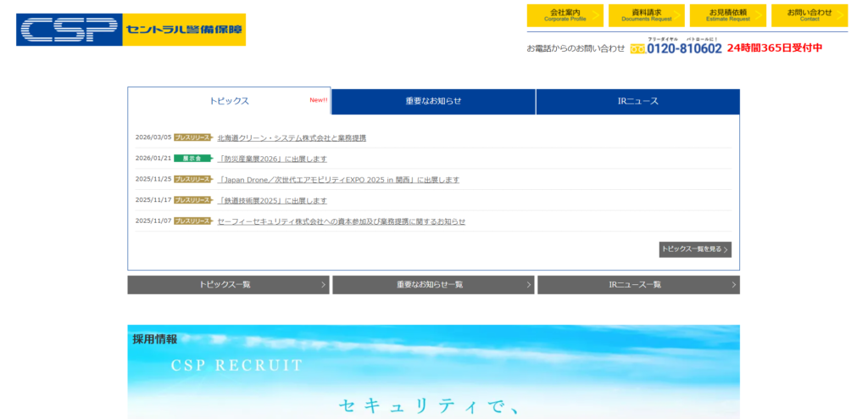Open the お見積依頼 Estimate Request page
868x419 pixels.
[x=727, y=15]
